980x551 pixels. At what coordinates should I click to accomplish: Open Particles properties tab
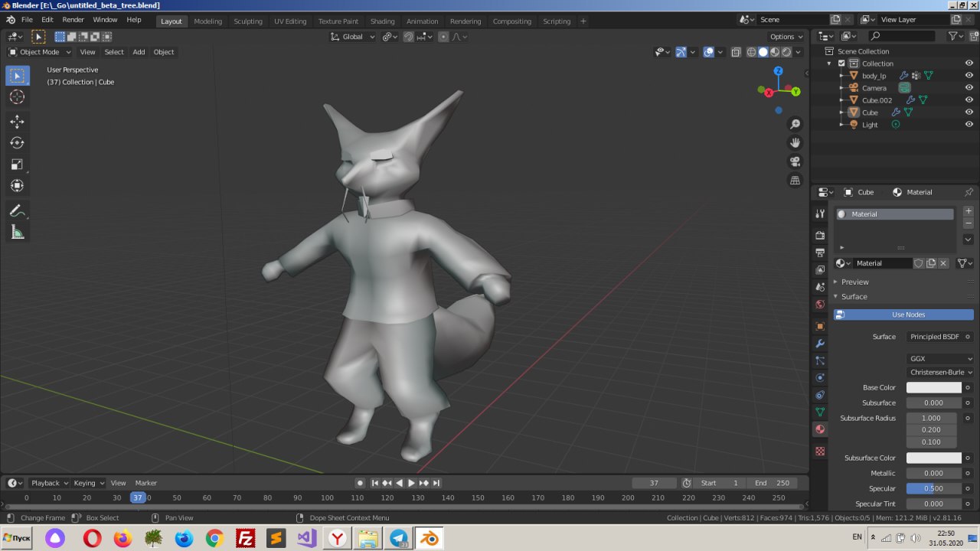click(x=820, y=360)
